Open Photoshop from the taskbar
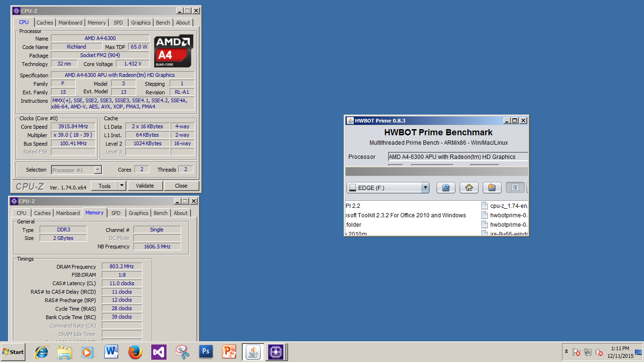The image size is (644, 362). click(206, 352)
